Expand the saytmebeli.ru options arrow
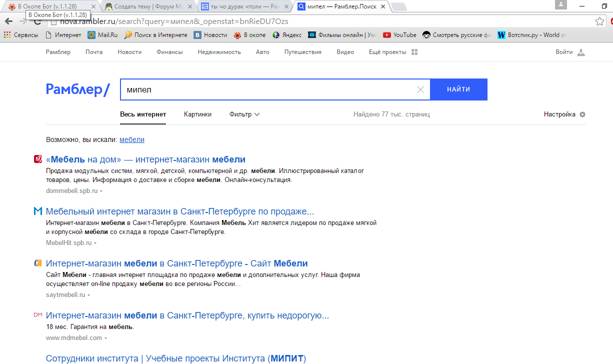Image resolution: width=613 pixels, height=364 pixels. [x=88, y=295]
